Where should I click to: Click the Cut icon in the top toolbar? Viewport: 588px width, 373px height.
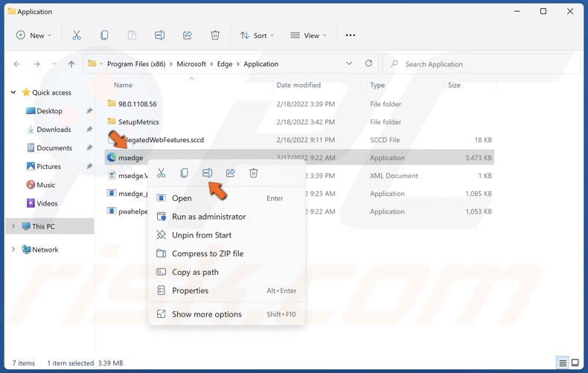(77, 35)
